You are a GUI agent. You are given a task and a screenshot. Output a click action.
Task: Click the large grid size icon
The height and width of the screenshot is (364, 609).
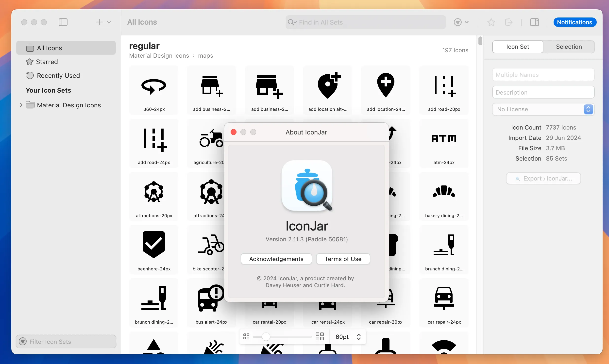click(x=320, y=336)
